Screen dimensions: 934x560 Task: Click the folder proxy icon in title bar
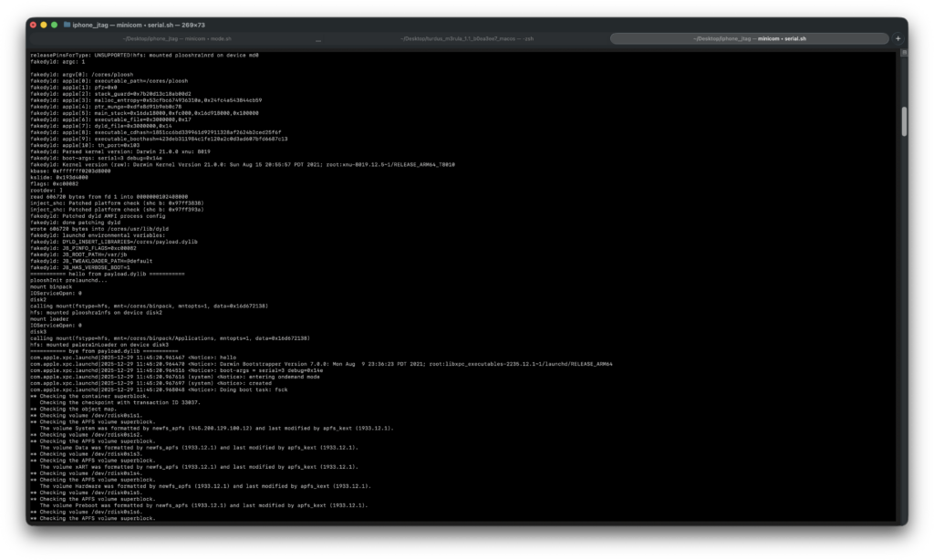click(x=67, y=25)
